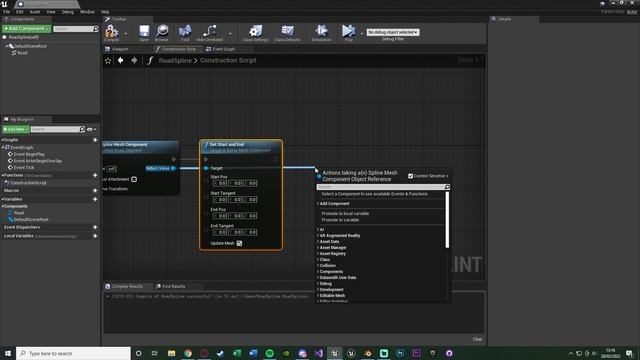This screenshot has height=360, width=640.
Task: Click the plus icon beside Graphs
Action: [x=95, y=140]
